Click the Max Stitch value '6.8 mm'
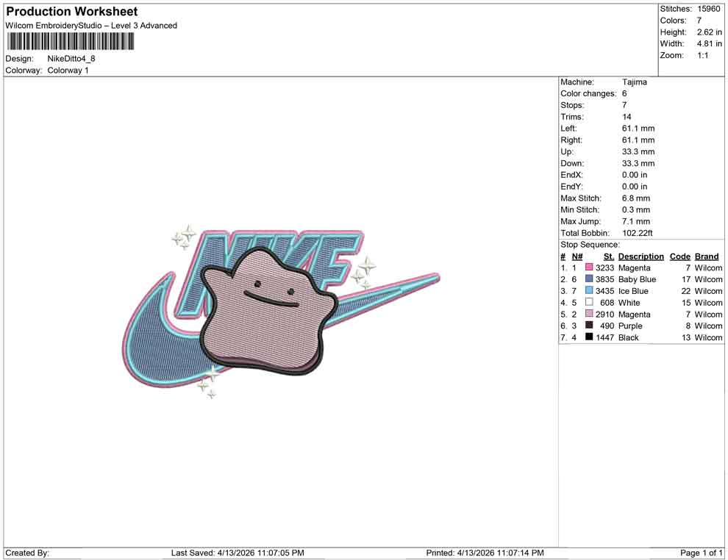 click(x=636, y=198)
